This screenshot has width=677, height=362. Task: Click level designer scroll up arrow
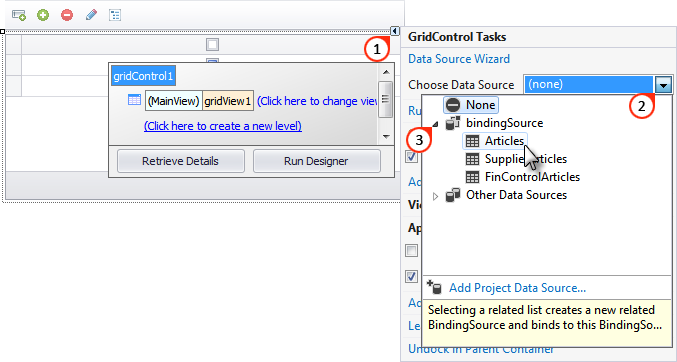click(386, 72)
